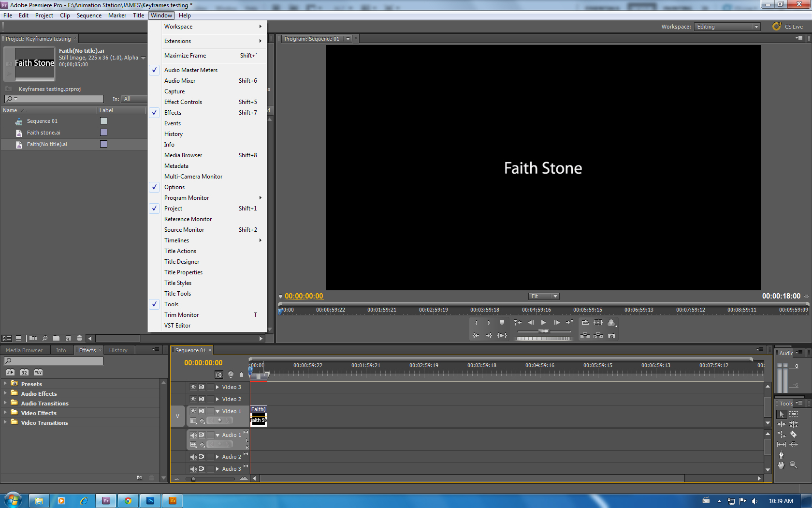Open the In: All filter dropdown
The image size is (812, 508).
tap(134, 99)
